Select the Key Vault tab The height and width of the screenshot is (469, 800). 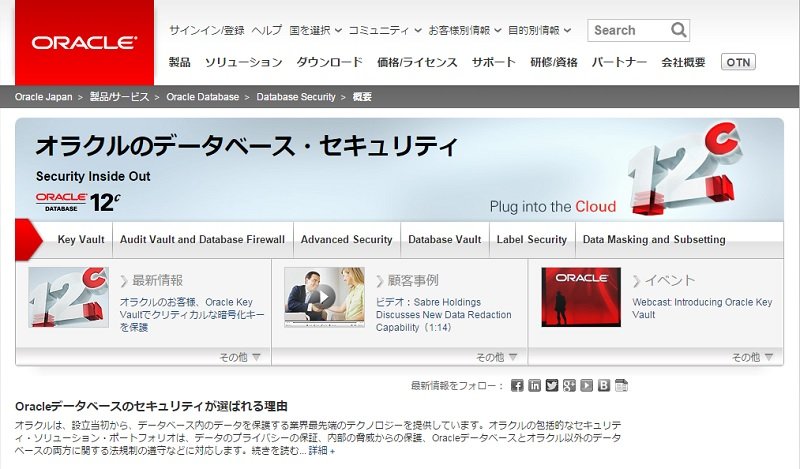click(x=81, y=239)
